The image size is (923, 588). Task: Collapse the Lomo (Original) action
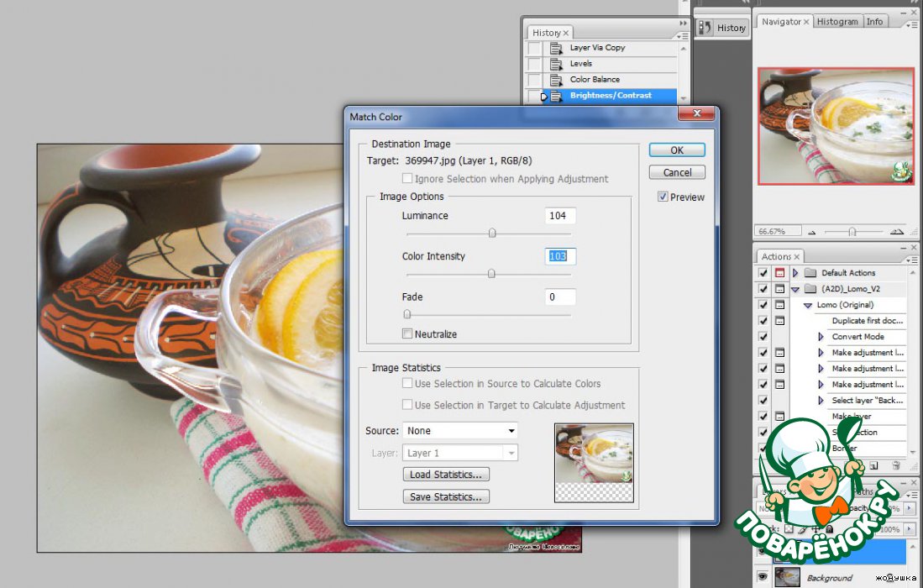[x=808, y=306]
